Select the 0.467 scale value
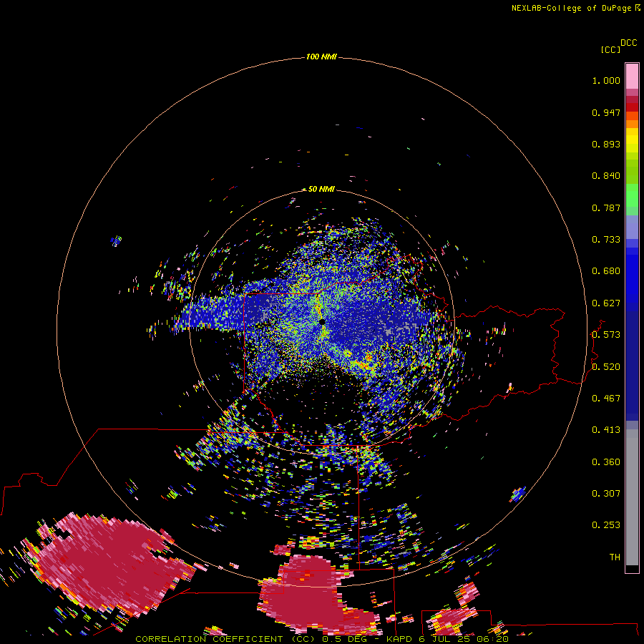 coord(606,399)
